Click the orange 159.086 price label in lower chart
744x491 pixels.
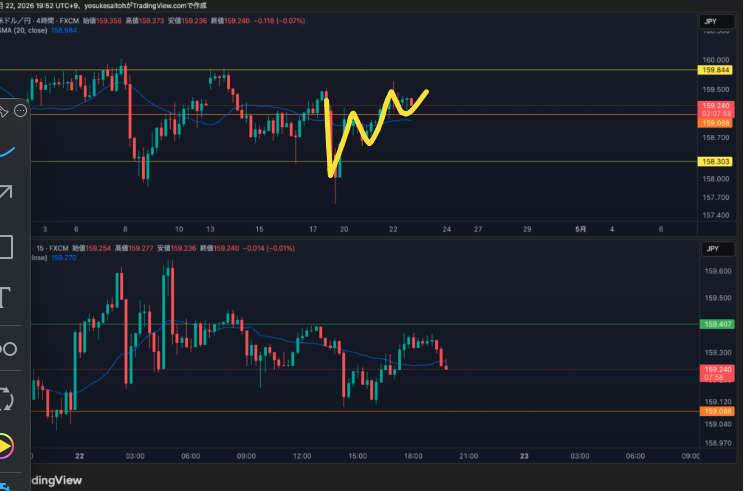pos(716,411)
